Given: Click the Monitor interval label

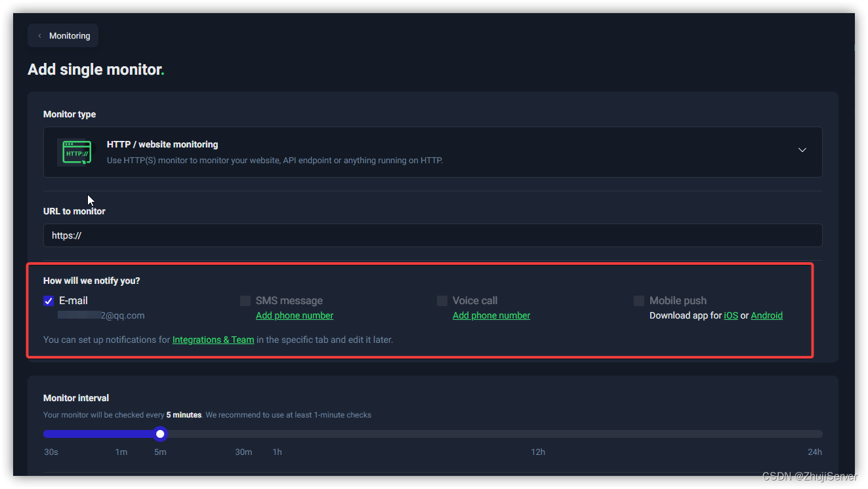Looking at the screenshot, I should tap(76, 398).
